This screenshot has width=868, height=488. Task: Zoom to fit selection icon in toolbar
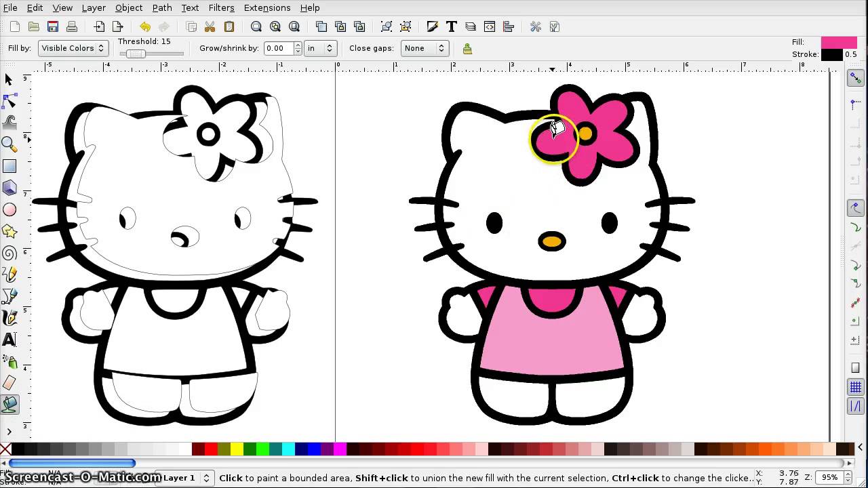tap(256, 27)
